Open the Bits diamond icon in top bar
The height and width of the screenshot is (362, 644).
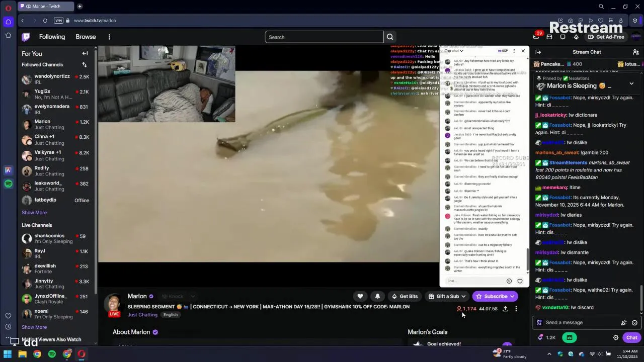point(576,37)
